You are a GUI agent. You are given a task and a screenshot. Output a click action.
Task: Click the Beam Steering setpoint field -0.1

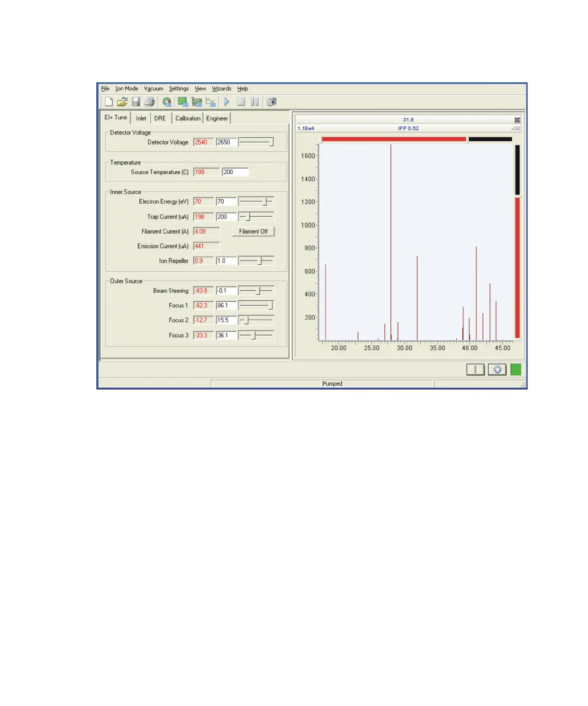pos(226,291)
